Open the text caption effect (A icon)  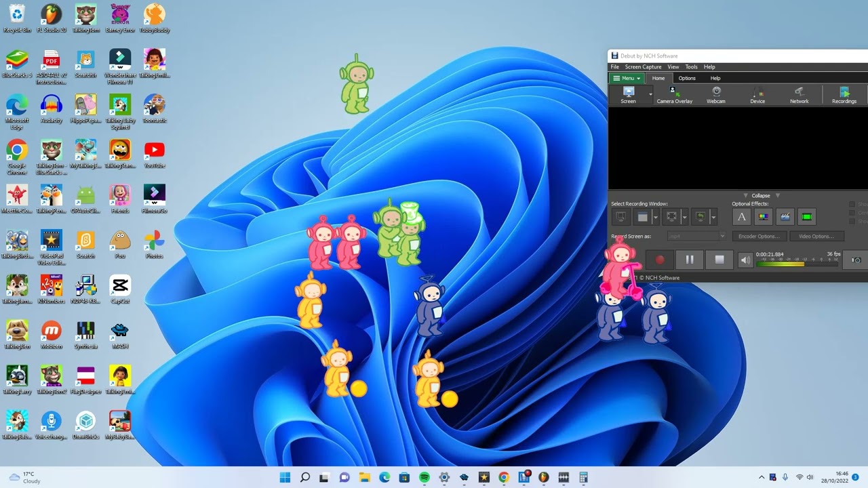pyautogui.click(x=742, y=217)
